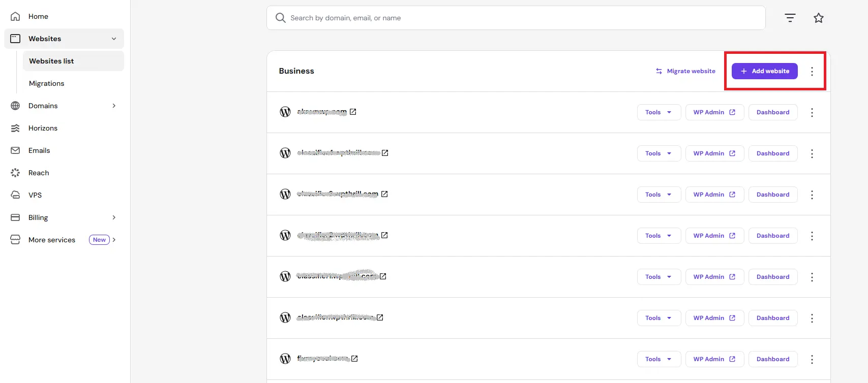Screen dimensions: 868x383
Task: Click the Horizons icon in sidebar
Action: [15, 128]
